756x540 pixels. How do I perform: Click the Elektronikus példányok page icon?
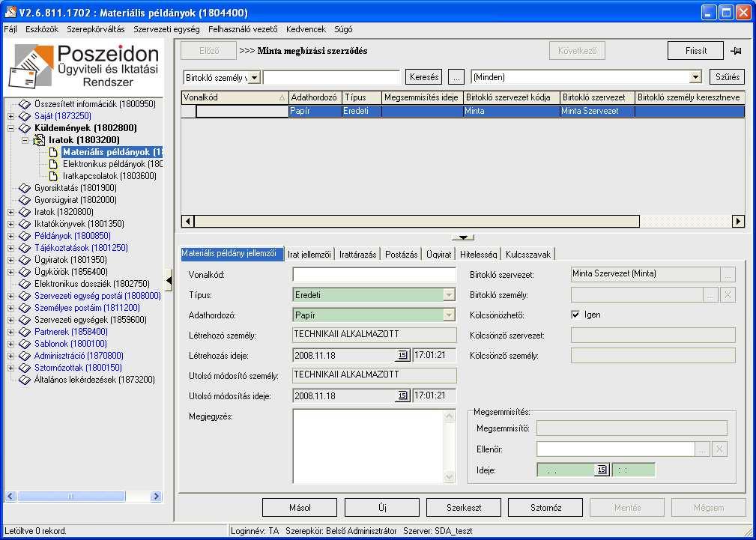(x=53, y=165)
